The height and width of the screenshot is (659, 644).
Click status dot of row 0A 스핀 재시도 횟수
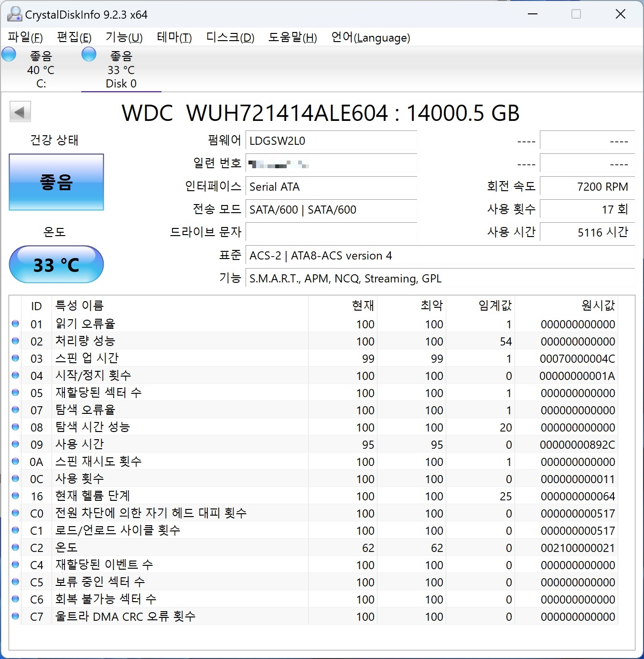[x=15, y=461]
